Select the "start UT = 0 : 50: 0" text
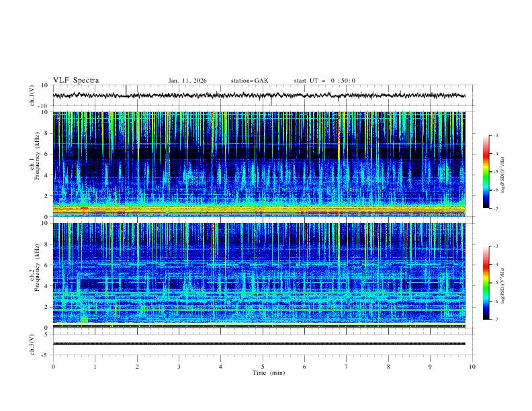This screenshot has height=411, width=532. coord(324,81)
